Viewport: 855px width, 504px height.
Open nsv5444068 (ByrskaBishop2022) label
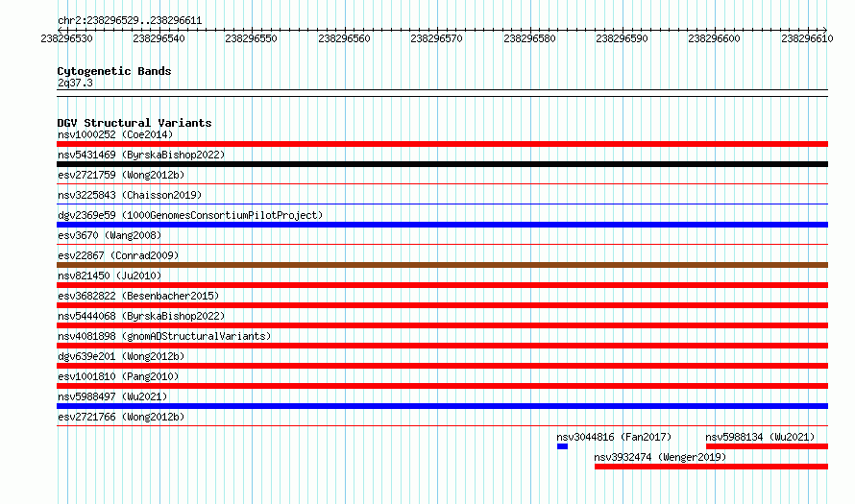tap(141, 316)
